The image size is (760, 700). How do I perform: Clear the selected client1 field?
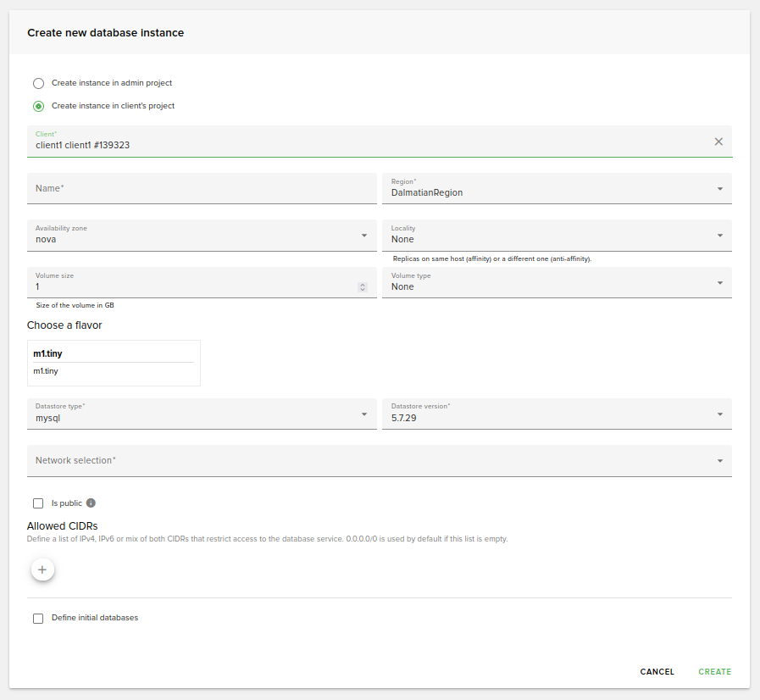point(718,142)
